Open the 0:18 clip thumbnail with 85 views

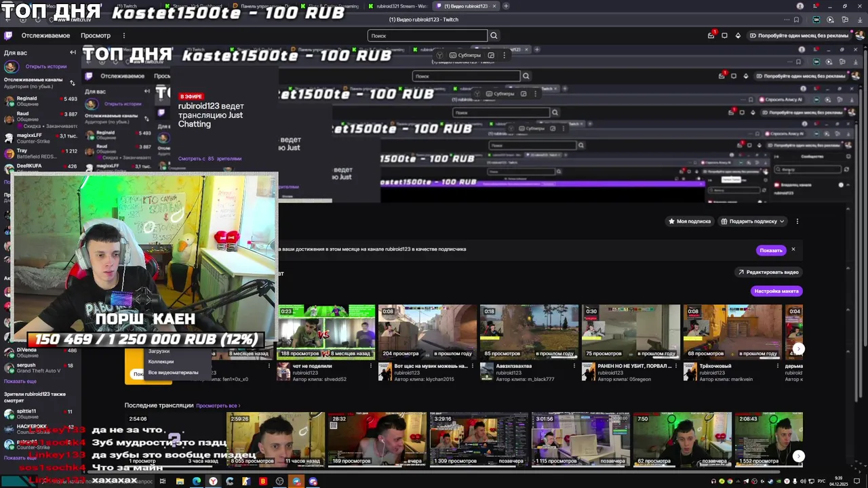point(530,331)
